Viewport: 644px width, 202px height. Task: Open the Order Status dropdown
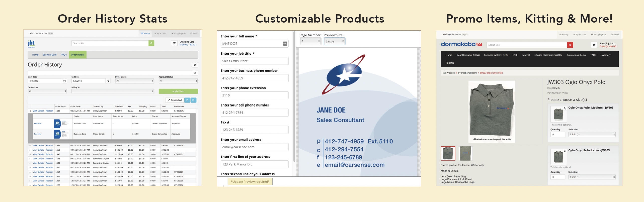[x=134, y=81]
